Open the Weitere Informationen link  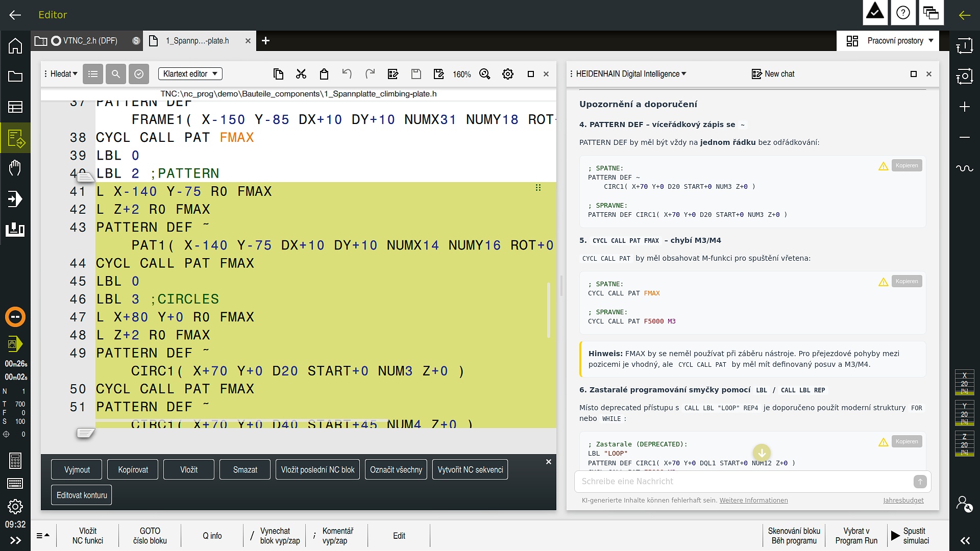pos(753,500)
